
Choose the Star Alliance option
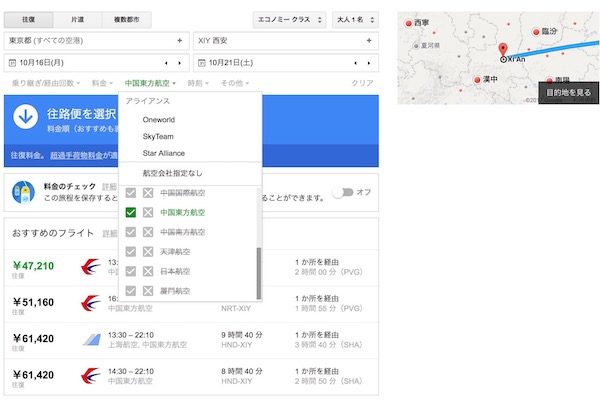[x=163, y=153]
